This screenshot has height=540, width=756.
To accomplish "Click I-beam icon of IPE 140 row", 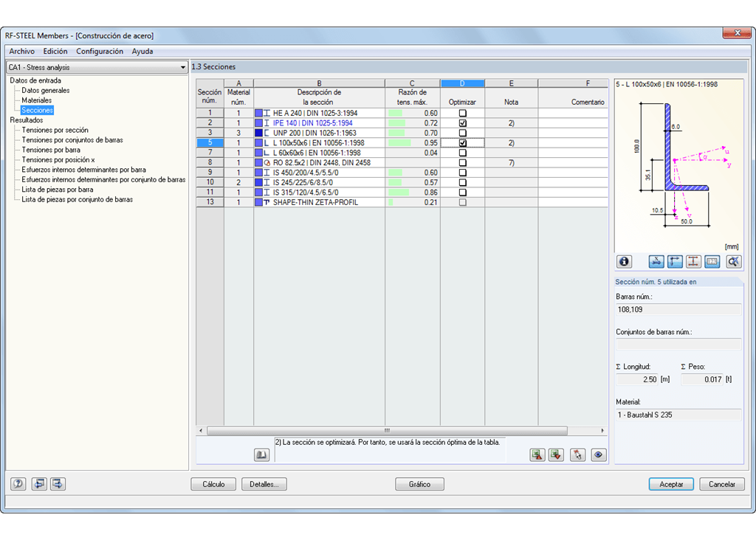I will 267,123.
